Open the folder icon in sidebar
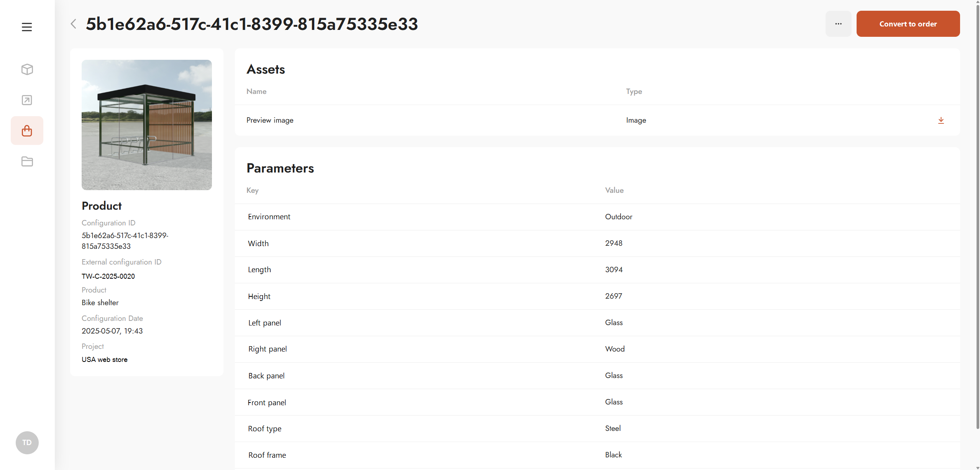Image resolution: width=980 pixels, height=470 pixels. click(27, 161)
